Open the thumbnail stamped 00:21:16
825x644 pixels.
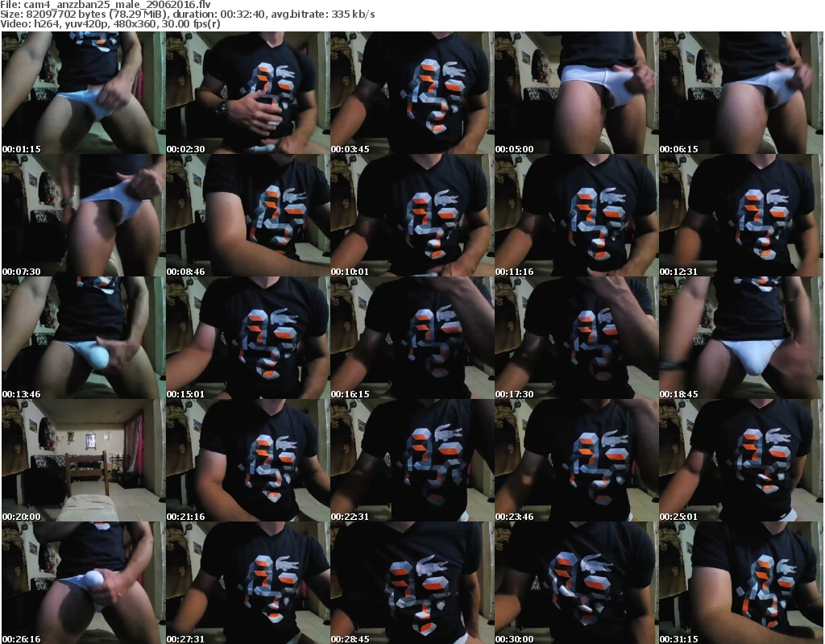248,460
